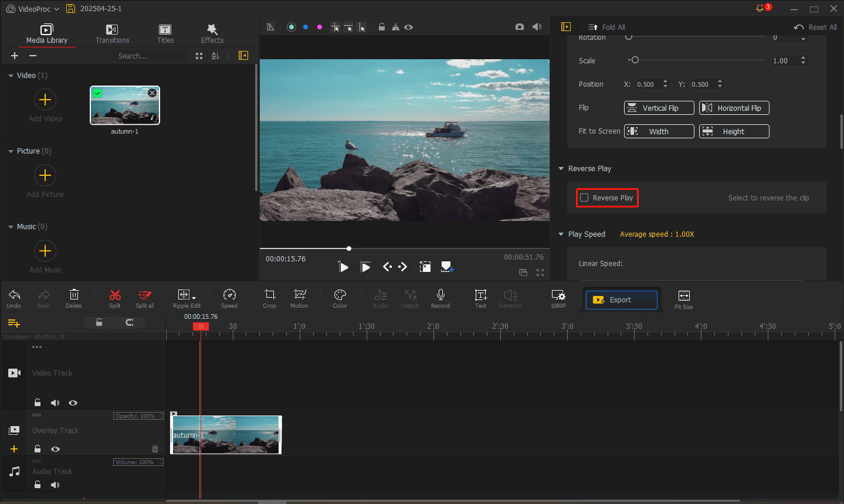Lock the Video Track

click(38, 403)
